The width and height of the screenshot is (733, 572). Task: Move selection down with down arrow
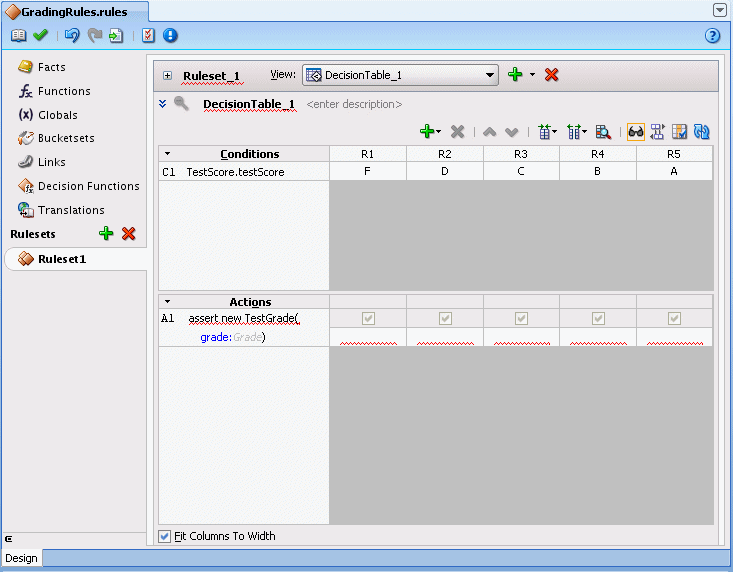tap(512, 132)
